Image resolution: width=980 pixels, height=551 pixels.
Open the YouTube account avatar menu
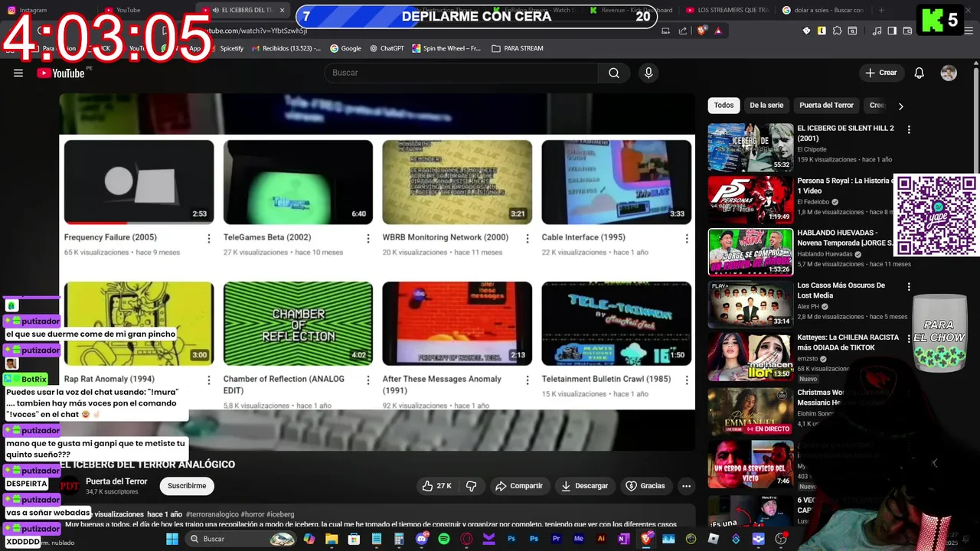[949, 73]
